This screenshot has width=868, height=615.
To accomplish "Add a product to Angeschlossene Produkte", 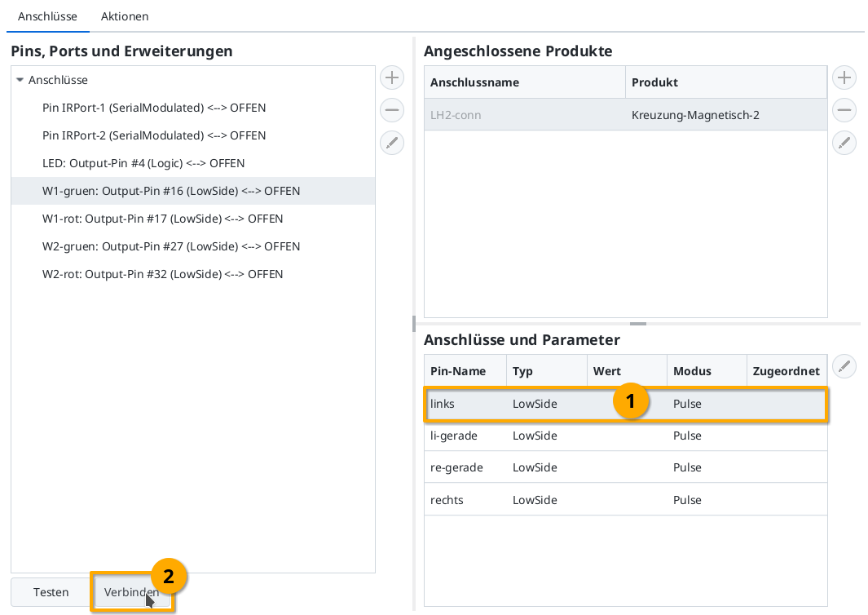I will point(844,77).
